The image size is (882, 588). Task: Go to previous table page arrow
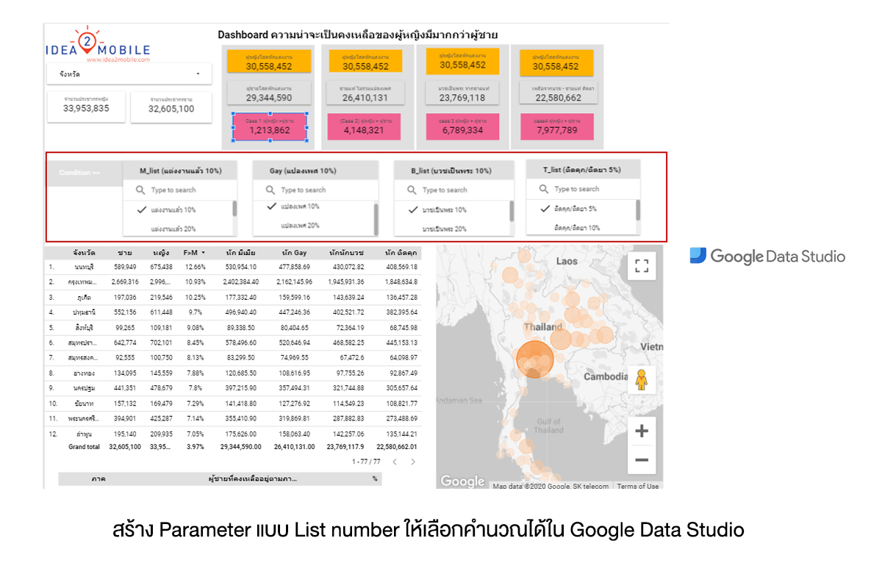[x=394, y=462]
